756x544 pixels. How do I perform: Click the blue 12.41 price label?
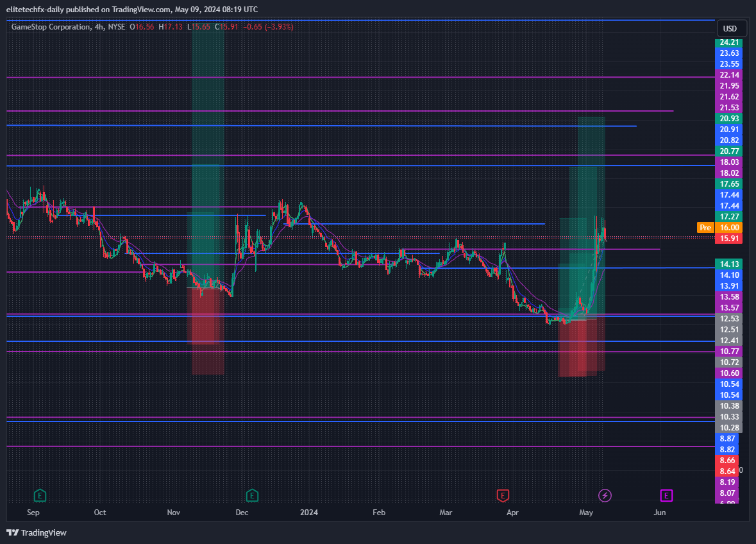click(729, 341)
